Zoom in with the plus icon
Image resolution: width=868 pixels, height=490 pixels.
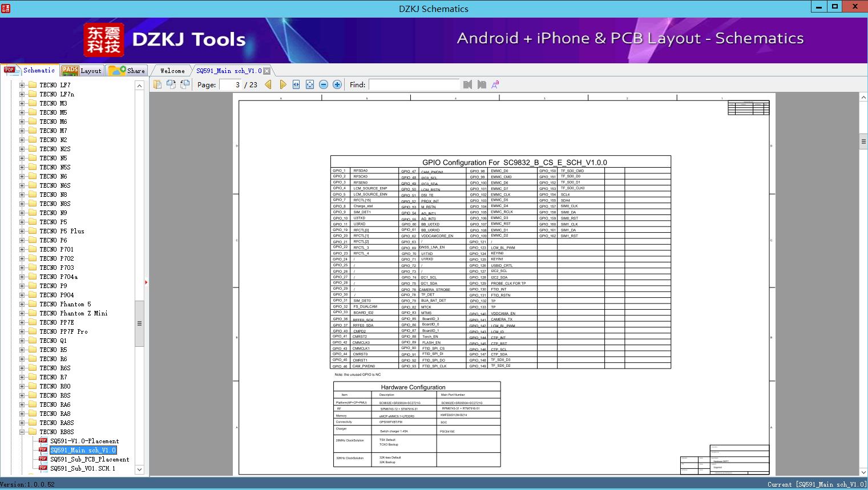pyautogui.click(x=337, y=84)
